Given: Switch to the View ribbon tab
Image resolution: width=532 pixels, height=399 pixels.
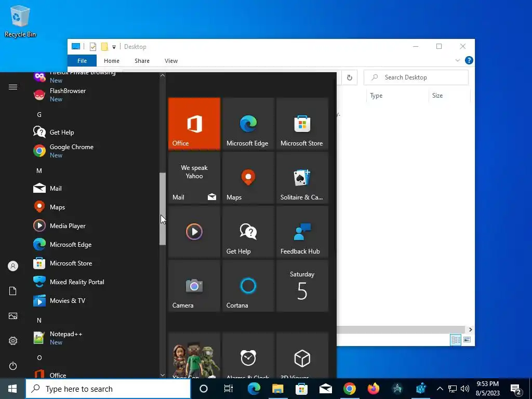Looking at the screenshot, I should click(x=171, y=61).
